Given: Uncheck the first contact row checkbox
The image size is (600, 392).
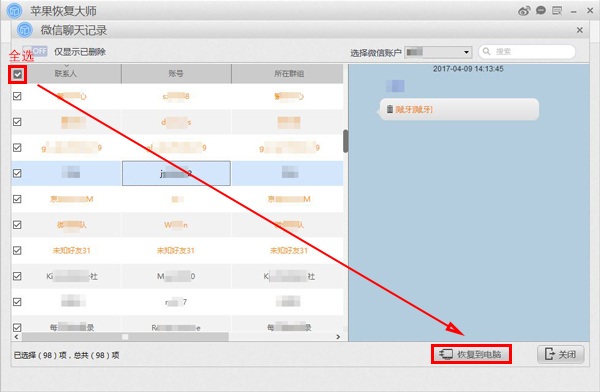Looking at the screenshot, I should click(17, 96).
